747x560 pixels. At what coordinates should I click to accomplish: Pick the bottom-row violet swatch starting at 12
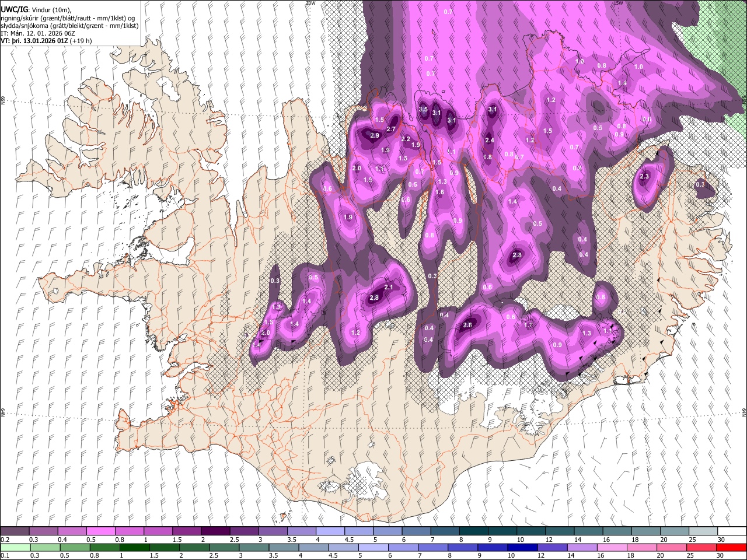point(551,547)
